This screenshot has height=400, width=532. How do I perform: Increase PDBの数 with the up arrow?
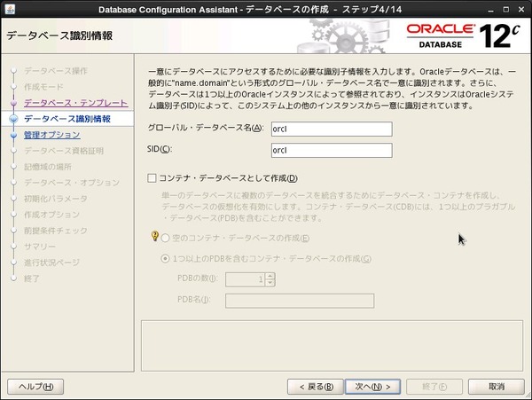[270, 277]
